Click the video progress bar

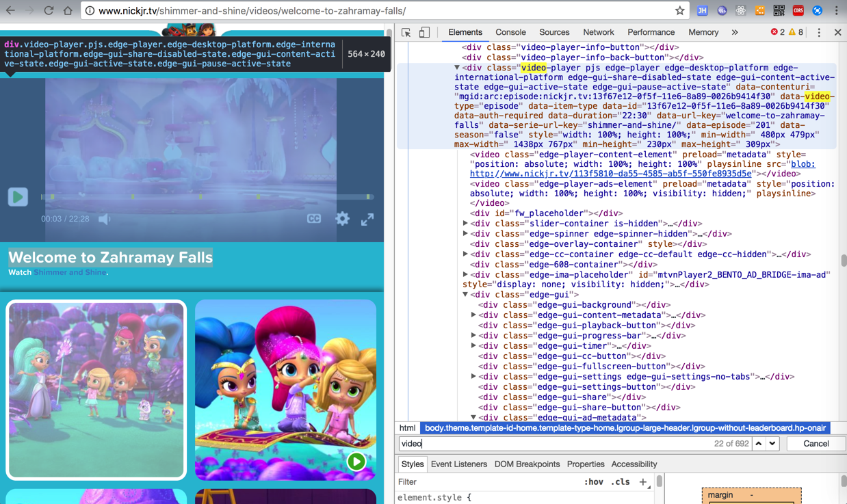coord(206,197)
